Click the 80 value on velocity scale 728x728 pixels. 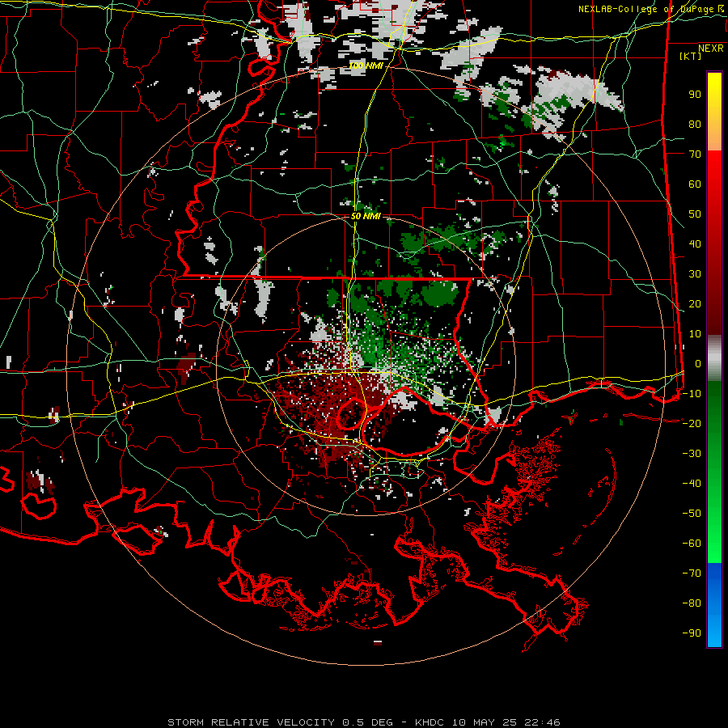coord(695,125)
